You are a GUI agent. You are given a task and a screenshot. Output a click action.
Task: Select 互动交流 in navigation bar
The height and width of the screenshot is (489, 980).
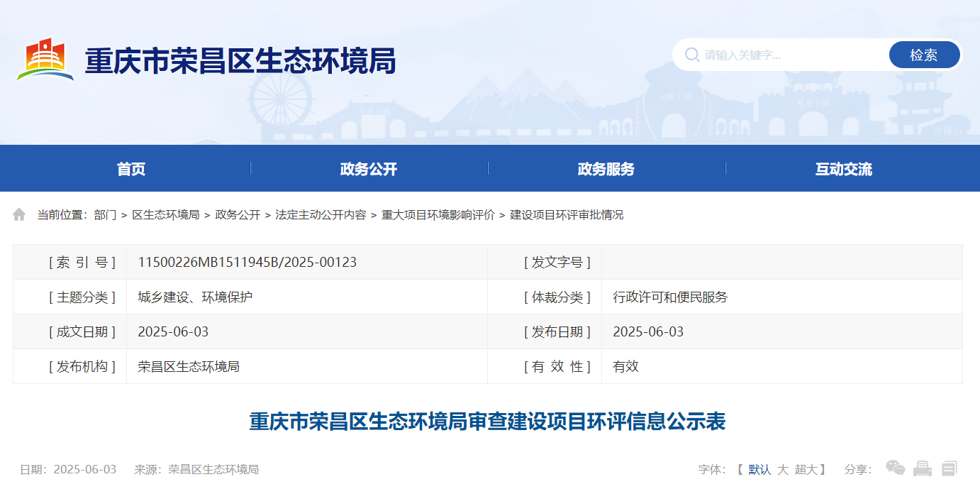844,169
